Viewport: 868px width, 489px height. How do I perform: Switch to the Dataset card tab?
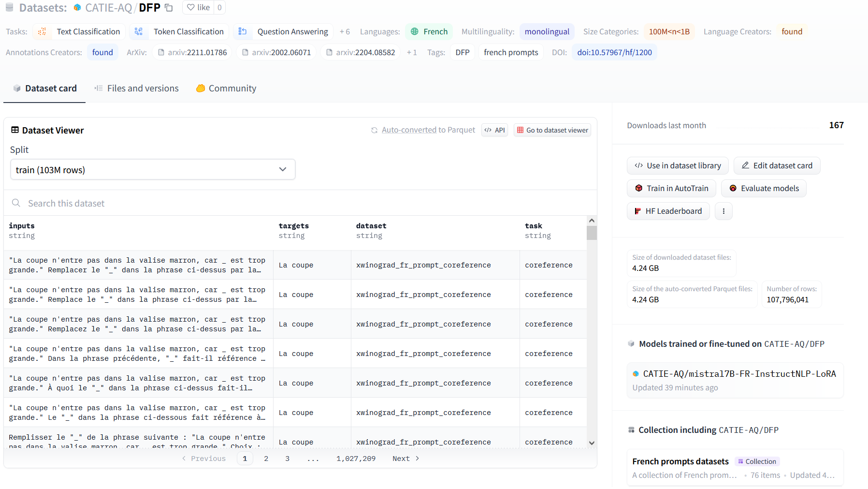click(44, 89)
